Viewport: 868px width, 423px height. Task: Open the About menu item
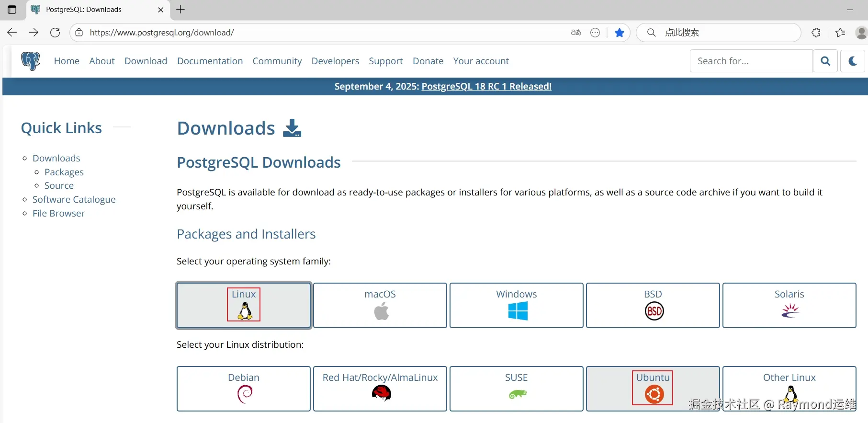[x=102, y=61]
